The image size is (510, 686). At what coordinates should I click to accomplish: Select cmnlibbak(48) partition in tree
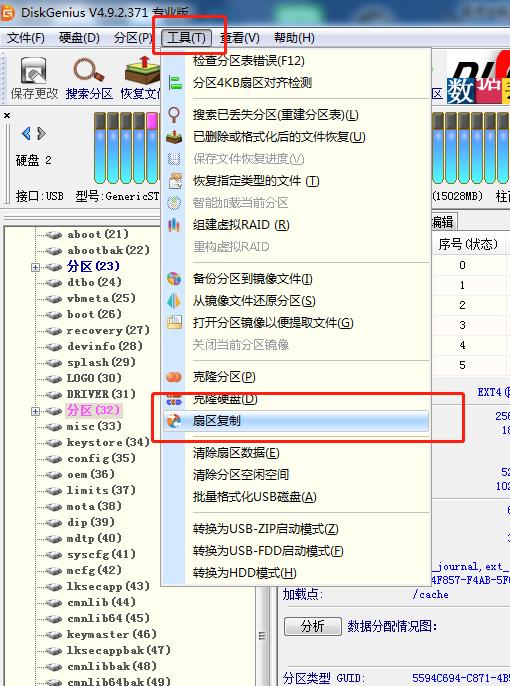(112, 666)
